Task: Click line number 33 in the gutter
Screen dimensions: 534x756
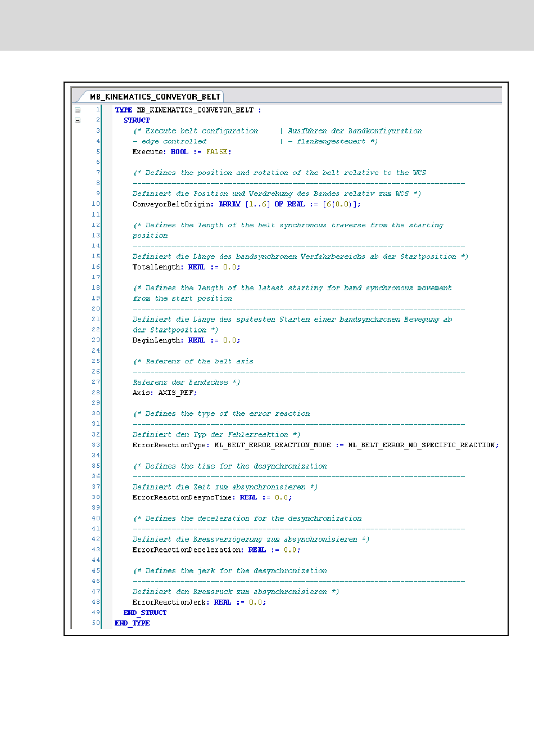Action: [96, 445]
